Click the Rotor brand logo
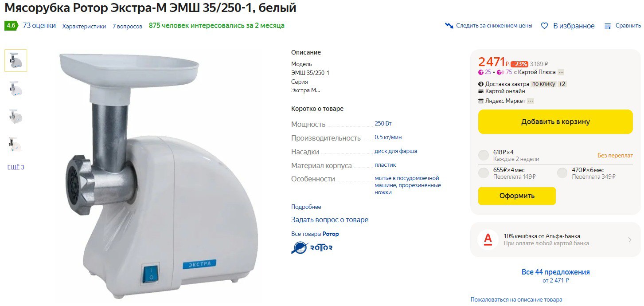Image resolution: width=644 pixels, height=306 pixels. (x=312, y=247)
